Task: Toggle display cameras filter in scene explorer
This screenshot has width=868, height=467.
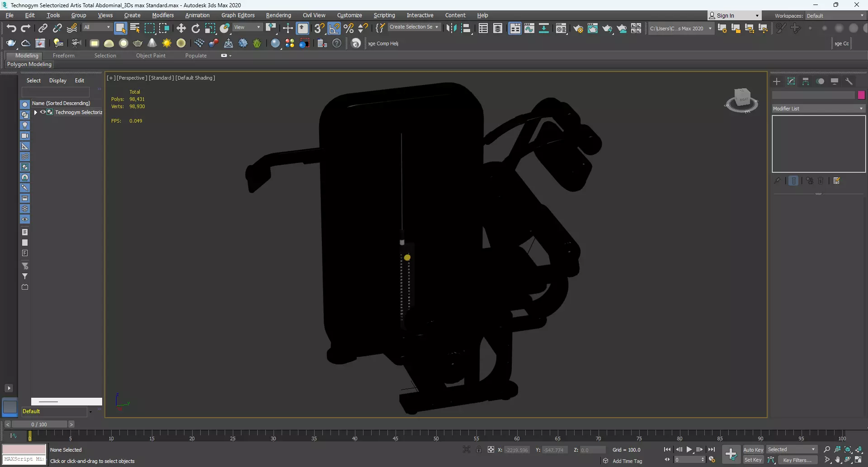Action: (25, 136)
